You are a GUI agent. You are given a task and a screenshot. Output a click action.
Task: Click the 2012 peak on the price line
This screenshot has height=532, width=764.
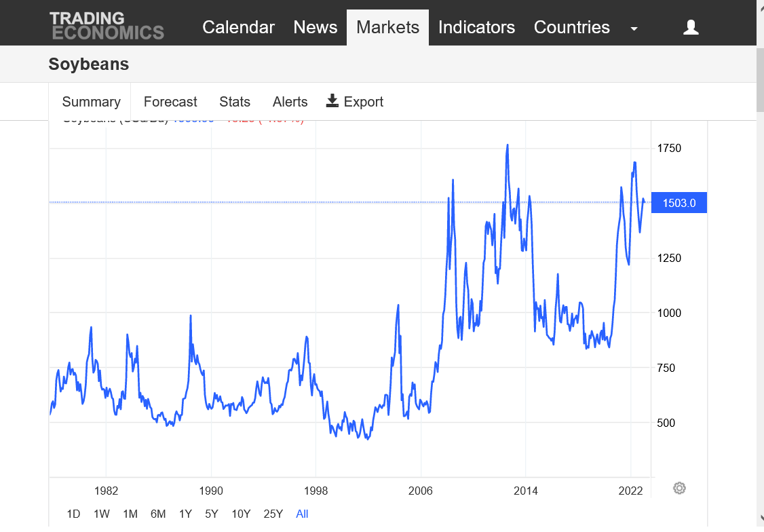(508, 146)
